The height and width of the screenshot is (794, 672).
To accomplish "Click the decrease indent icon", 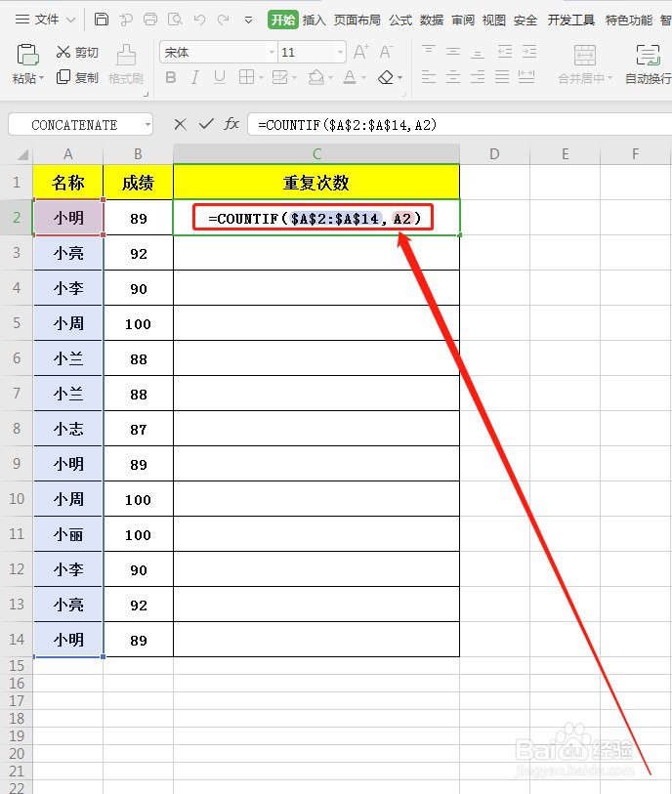I will 504,52.
